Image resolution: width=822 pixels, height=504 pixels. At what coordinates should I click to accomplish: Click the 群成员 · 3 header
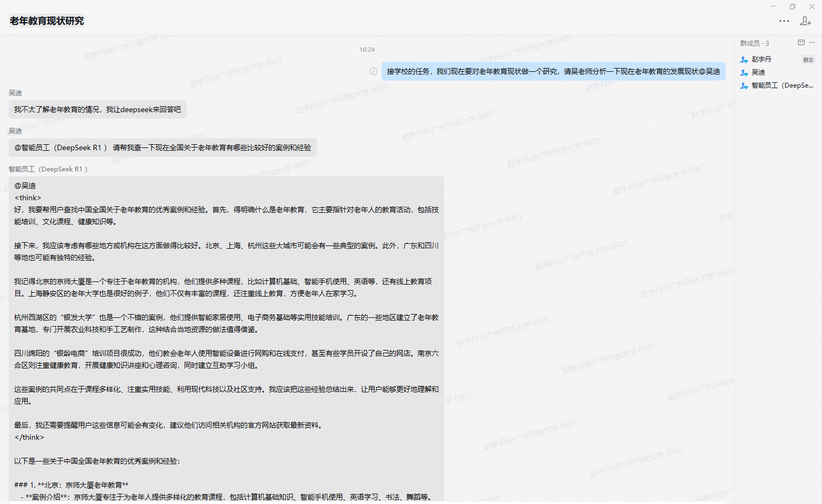pos(754,43)
